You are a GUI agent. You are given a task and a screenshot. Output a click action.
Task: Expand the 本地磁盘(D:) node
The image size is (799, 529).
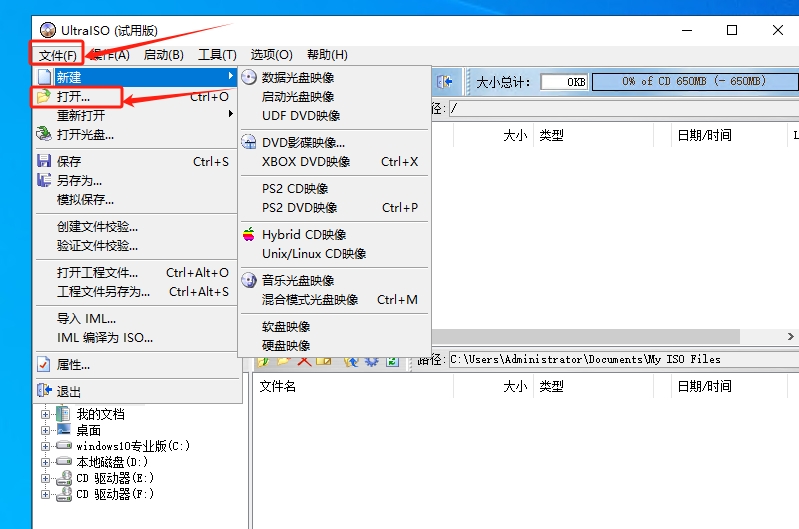click(x=45, y=462)
